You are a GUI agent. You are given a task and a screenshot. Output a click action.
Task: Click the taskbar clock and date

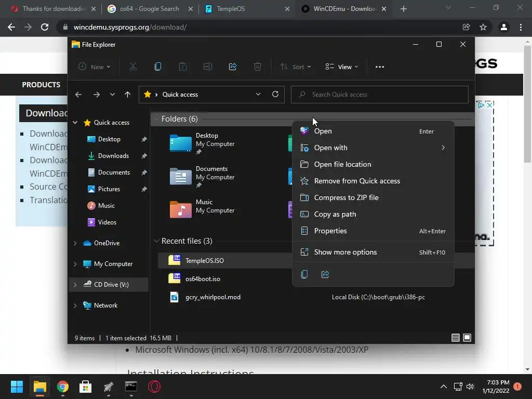coord(496,387)
